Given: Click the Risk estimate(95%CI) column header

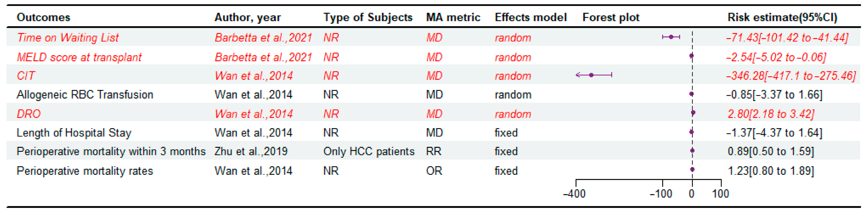Looking at the screenshot, I should 782,17.
